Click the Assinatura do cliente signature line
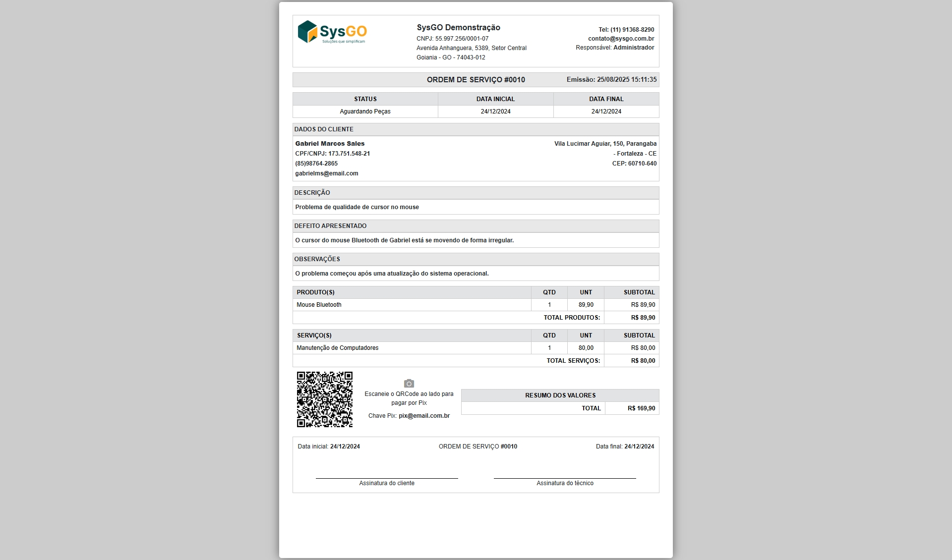952x560 pixels. [x=387, y=478]
